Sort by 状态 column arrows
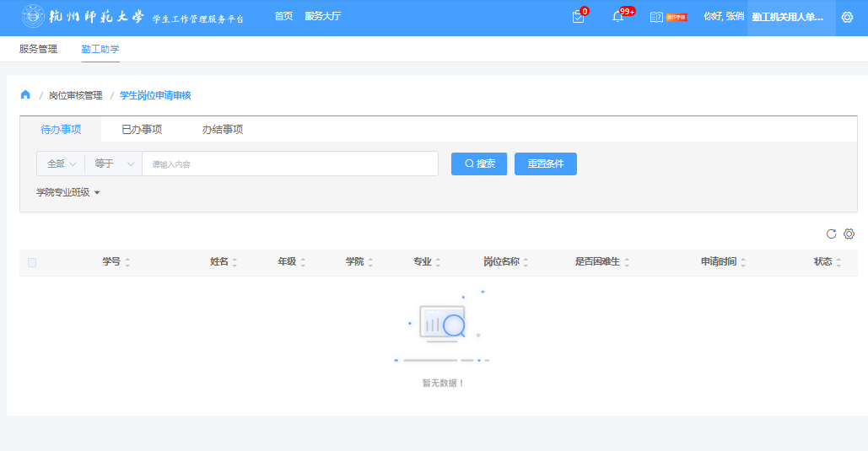The height and width of the screenshot is (451, 868). [838, 263]
